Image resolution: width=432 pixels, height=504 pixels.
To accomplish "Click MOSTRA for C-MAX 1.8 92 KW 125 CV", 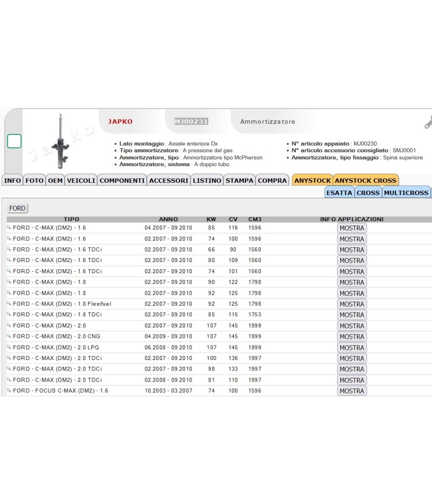I will [x=352, y=293].
